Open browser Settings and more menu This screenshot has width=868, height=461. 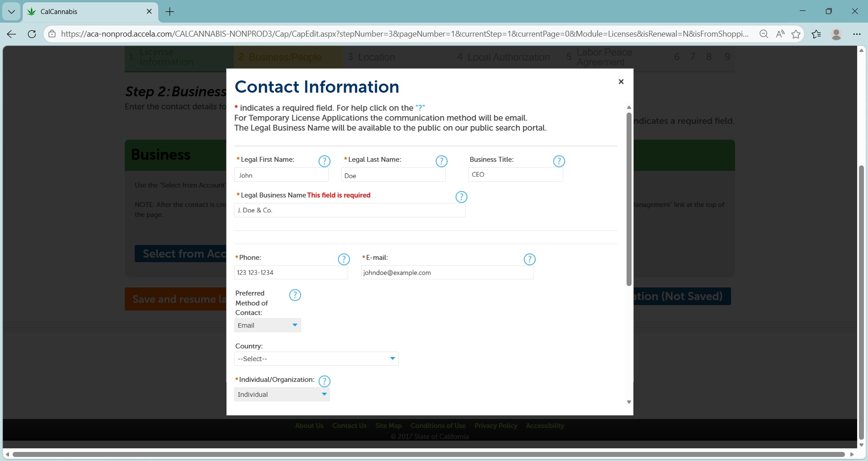[x=857, y=34]
